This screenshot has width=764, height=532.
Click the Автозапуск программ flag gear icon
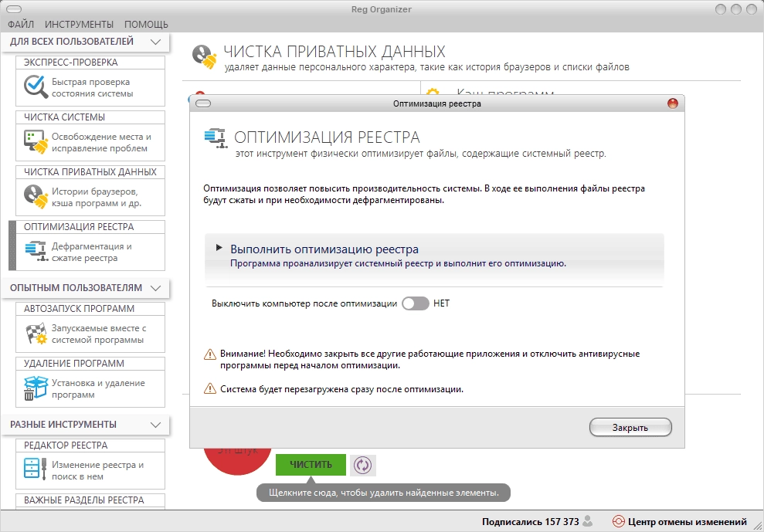[x=36, y=334]
